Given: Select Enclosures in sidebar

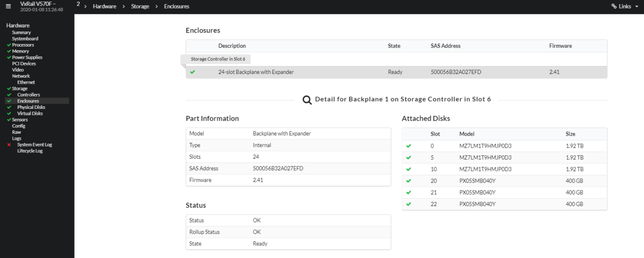Looking at the screenshot, I should coord(28,101).
